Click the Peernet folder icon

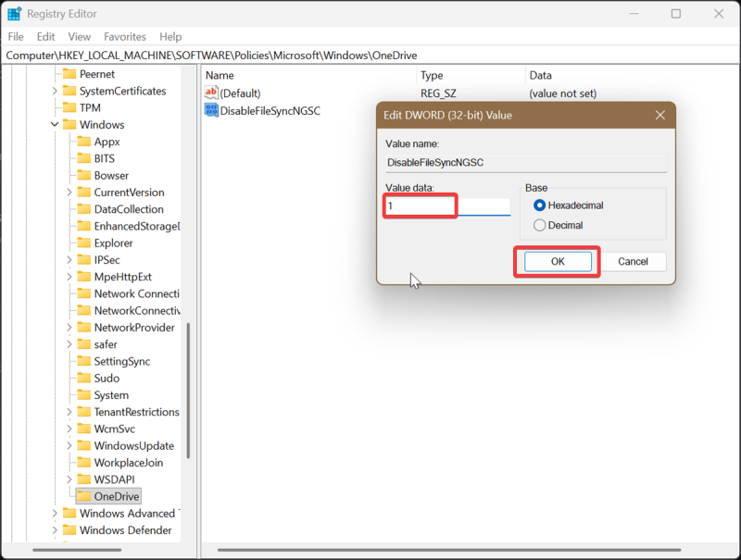pyautogui.click(x=69, y=74)
